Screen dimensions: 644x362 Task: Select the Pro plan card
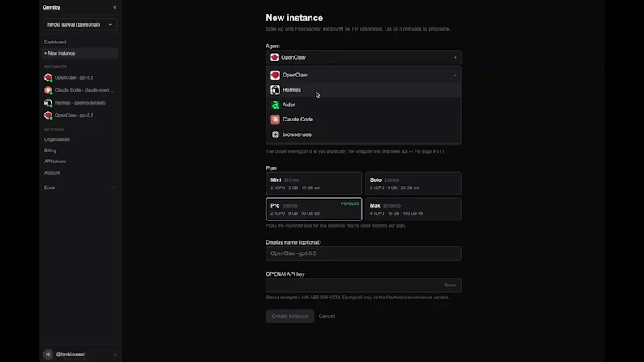tap(314, 209)
